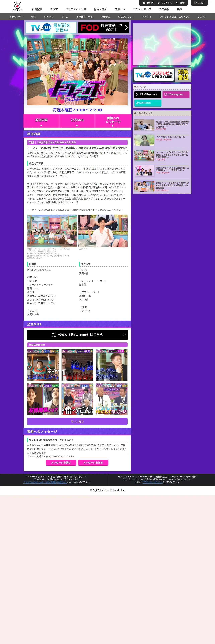Open Instagram post 絶対無 thumbnail
215x644 pixels.
pyautogui.click(x=77, y=365)
